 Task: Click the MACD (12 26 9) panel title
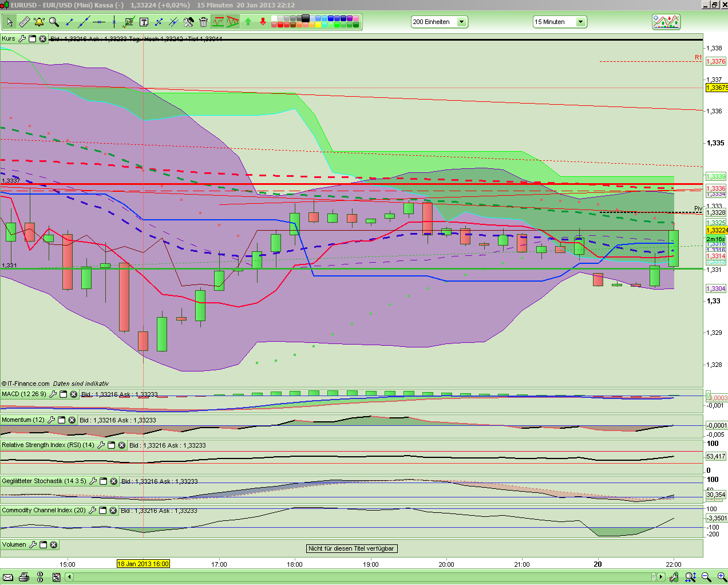pos(24,394)
